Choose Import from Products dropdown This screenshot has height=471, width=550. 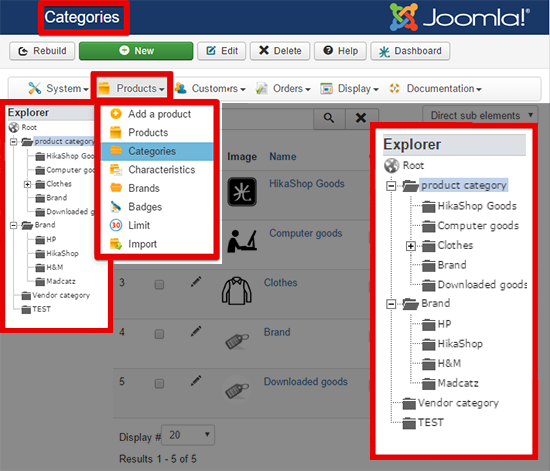coord(157,244)
